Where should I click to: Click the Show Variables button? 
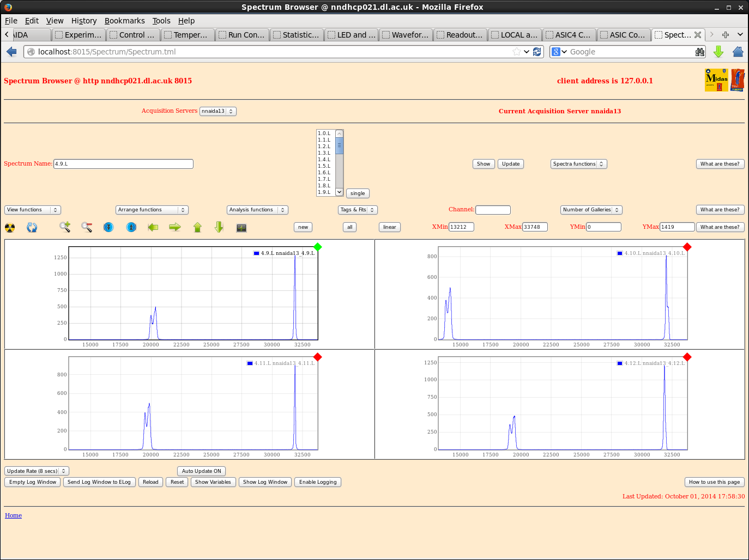pyautogui.click(x=213, y=482)
